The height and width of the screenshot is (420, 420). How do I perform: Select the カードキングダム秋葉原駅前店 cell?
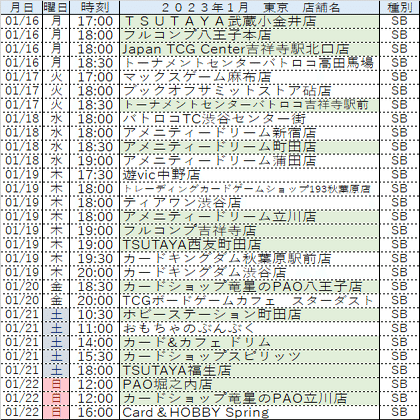click(x=249, y=259)
